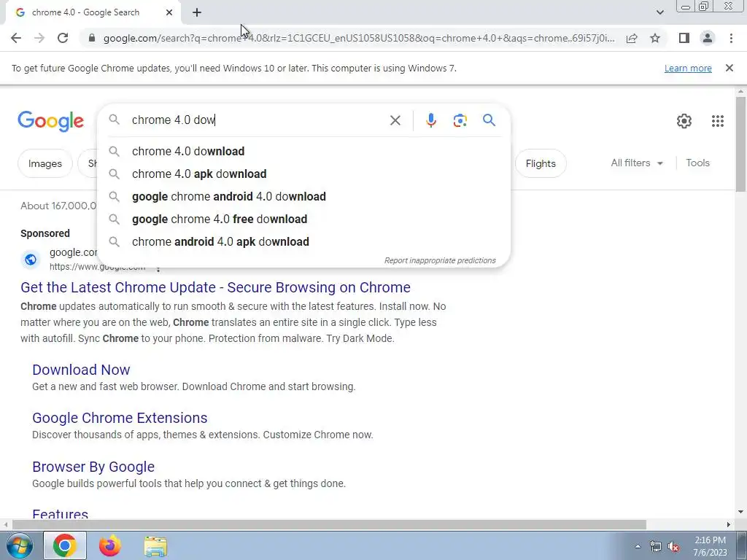Pick chrome android 4.0 apk download suggestion
Screen dimensions: 747x560
pyautogui.click(x=303, y=242)
